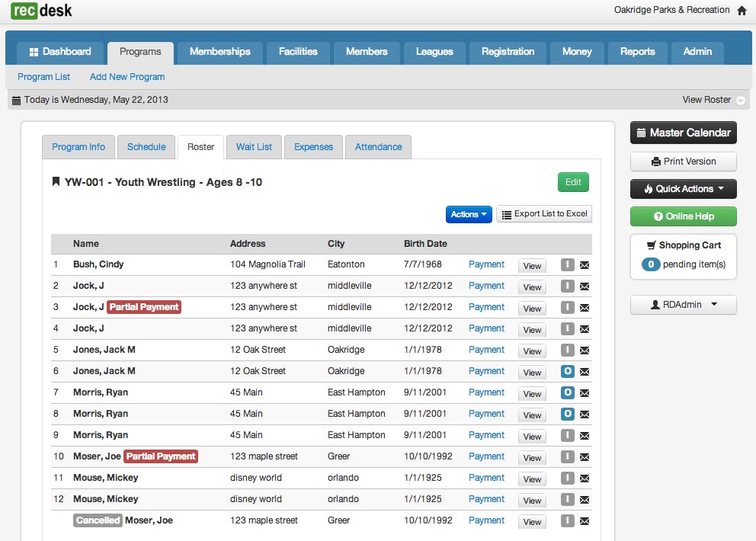
Task: Toggle the blue O indicator for Ryan Morris
Action: (567, 393)
